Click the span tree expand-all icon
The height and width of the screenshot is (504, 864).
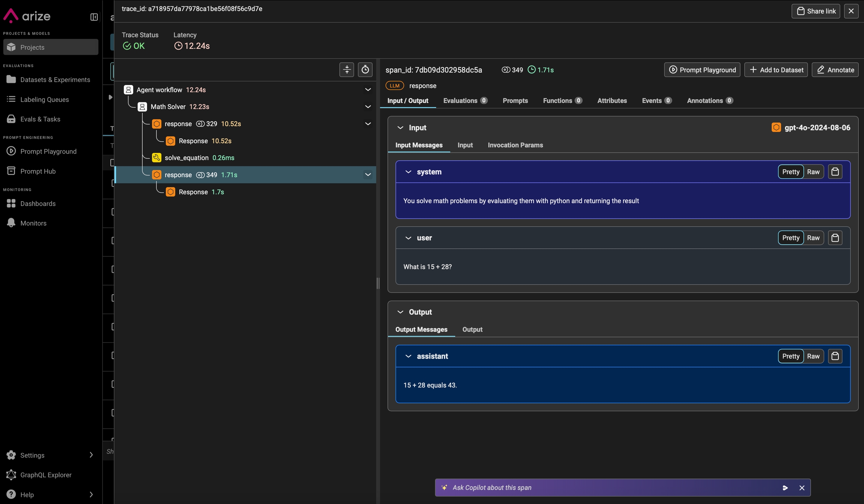coord(346,70)
